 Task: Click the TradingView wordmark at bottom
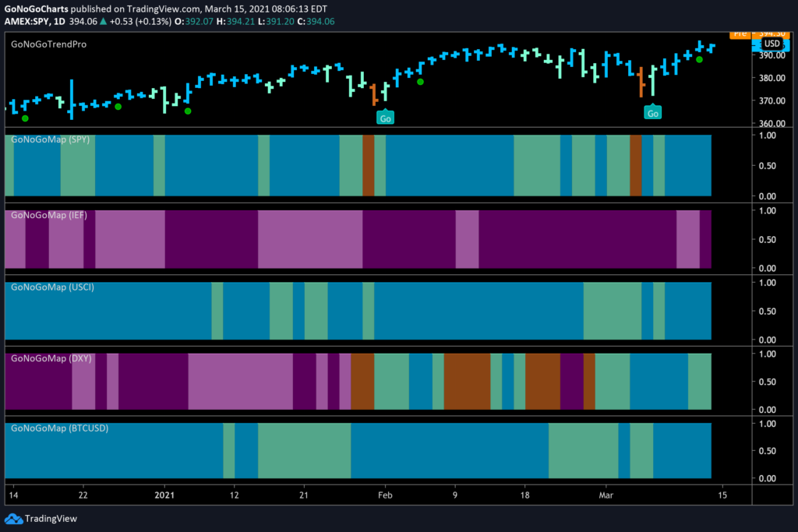51,519
